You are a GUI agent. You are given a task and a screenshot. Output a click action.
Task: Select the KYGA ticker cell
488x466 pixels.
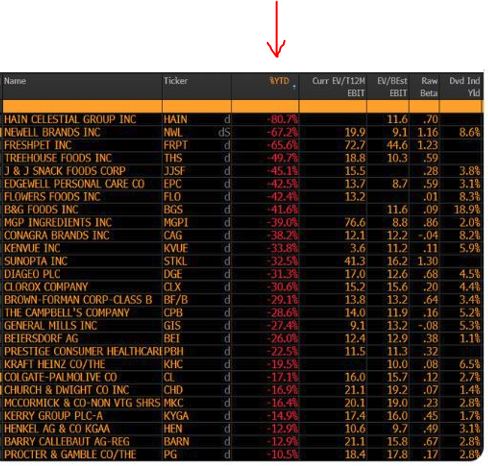pos(176,416)
